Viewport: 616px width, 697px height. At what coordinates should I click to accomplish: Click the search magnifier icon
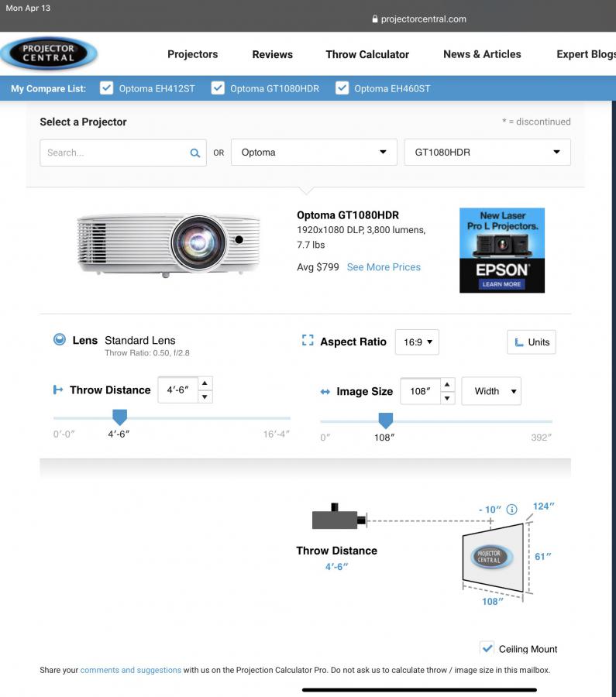click(194, 153)
